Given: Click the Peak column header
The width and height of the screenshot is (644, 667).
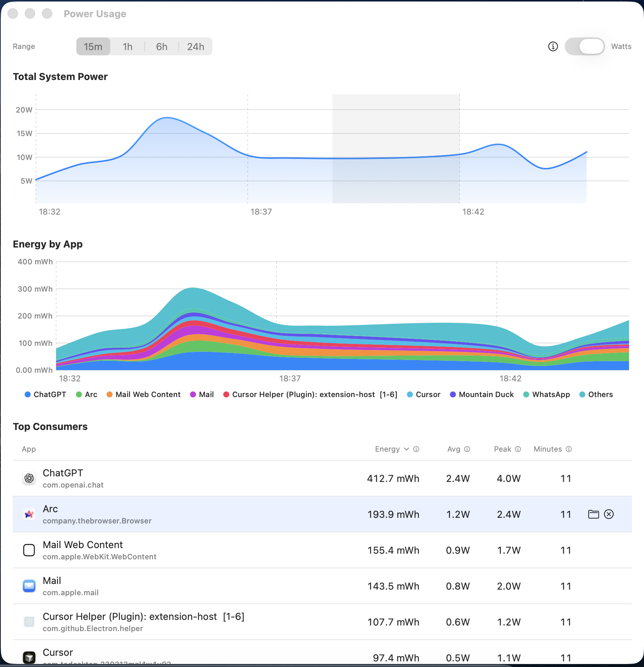Looking at the screenshot, I should click(503, 449).
